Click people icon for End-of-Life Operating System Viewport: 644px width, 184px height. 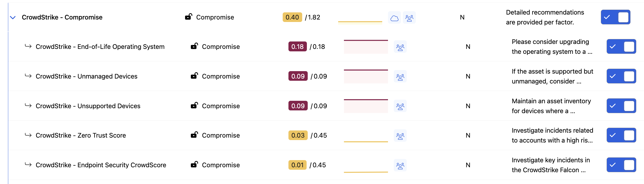[x=400, y=47]
